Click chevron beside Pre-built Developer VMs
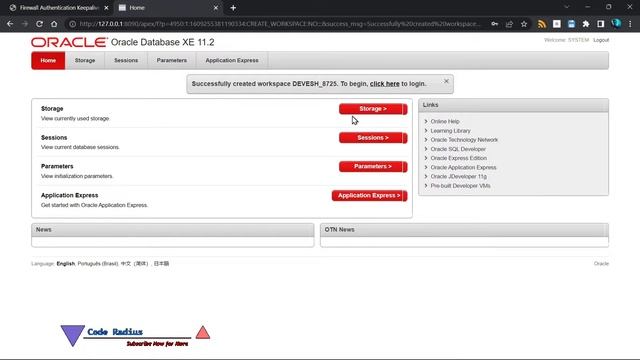This screenshot has width=640, height=360. coord(426,186)
